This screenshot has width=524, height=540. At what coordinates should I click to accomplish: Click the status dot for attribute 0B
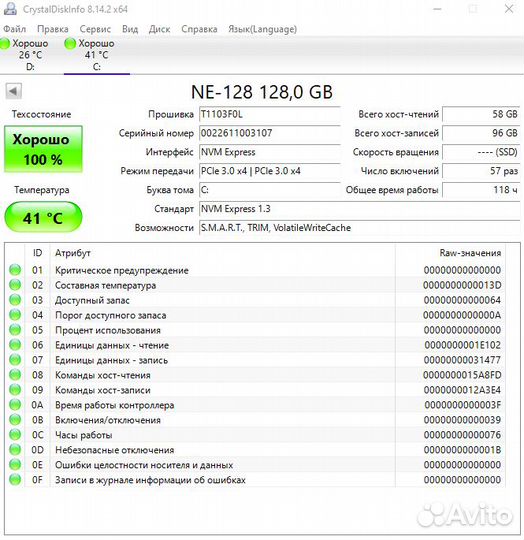tap(15, 419)
